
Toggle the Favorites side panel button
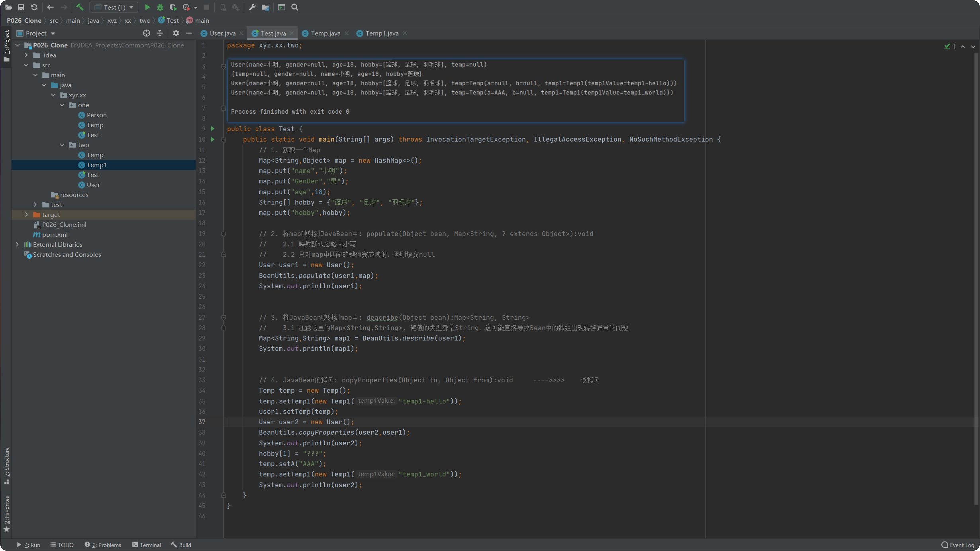[x=6, y=514]
